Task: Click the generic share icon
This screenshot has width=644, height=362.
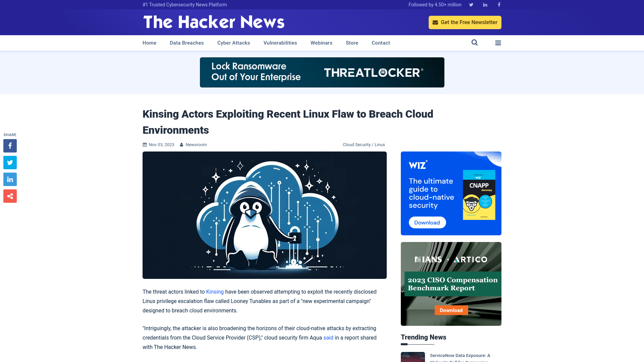Action: 10,196
